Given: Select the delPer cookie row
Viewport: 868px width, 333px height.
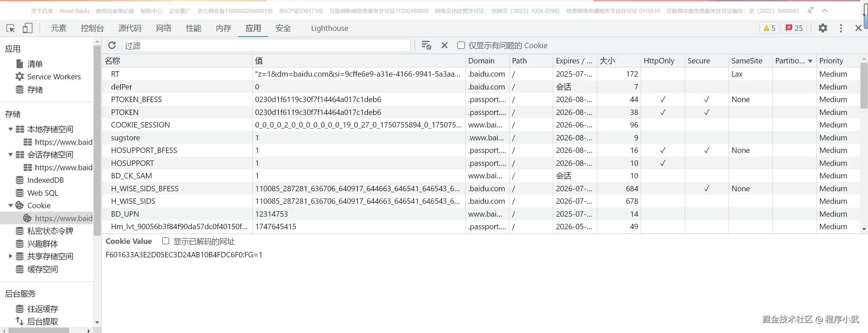Looking at the screenshot, I should click(x=481, y=87).
